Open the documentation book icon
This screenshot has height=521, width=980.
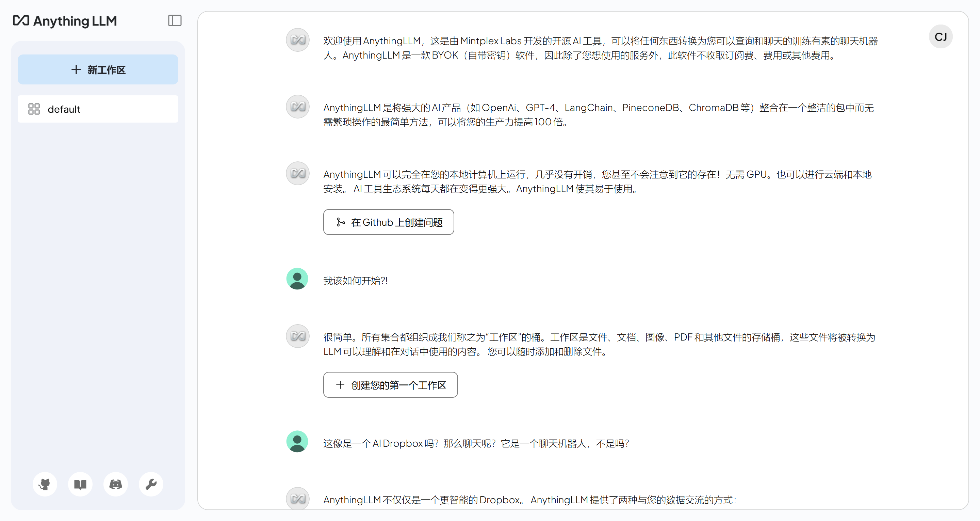pos(80,484)
